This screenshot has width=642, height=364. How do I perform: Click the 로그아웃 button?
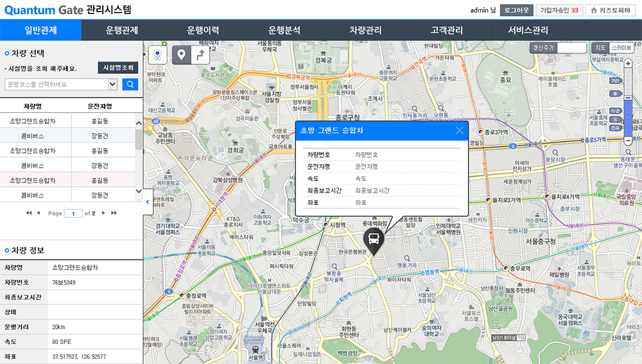(517, 10)
